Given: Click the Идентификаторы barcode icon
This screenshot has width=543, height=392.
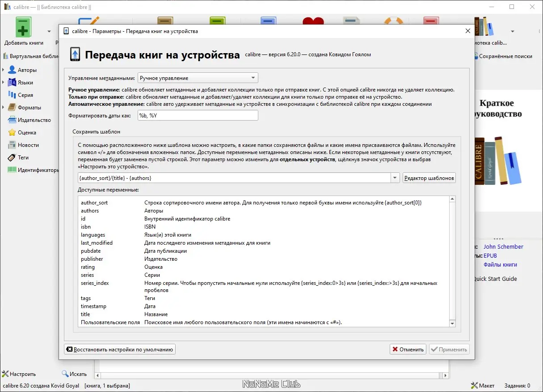Looking at the screenshot, I should pyautogui.click(x=12, y=170).
